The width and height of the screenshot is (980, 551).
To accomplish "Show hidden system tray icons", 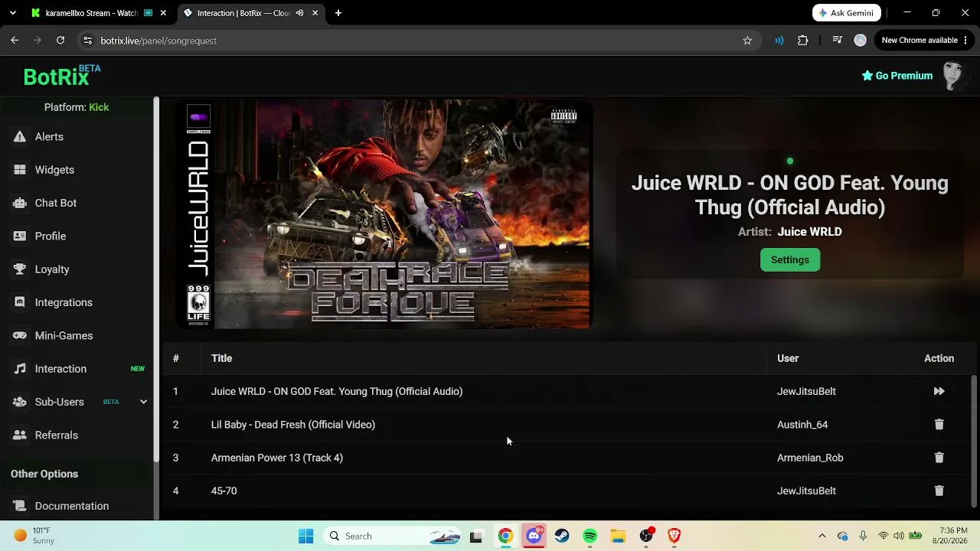I will coord(822,536).
